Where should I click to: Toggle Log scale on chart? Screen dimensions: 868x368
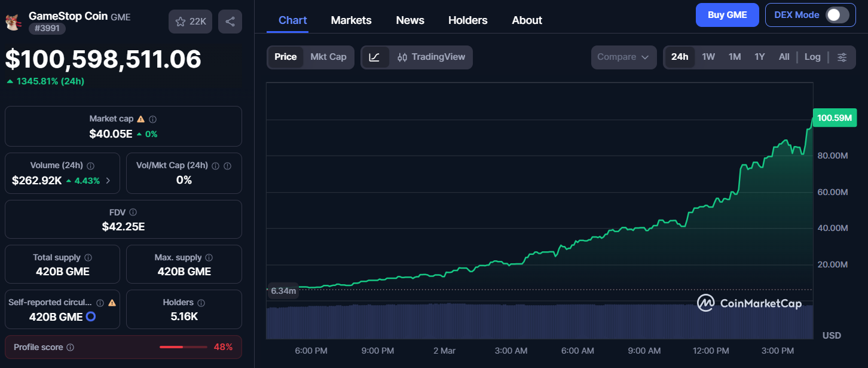(x=812, y=57)
